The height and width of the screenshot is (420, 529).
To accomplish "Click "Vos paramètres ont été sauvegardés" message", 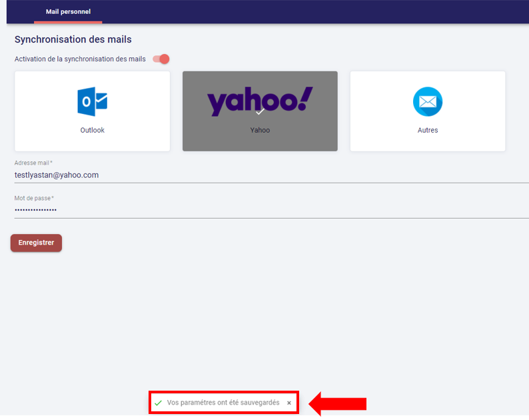I will tap(223, 403).
